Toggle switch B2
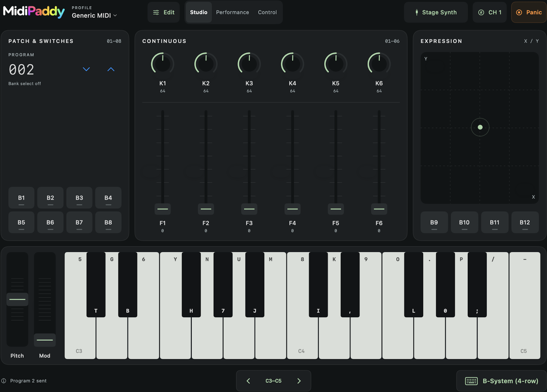Viewport: 547px width, 392px height. click(x=50, y=198)
